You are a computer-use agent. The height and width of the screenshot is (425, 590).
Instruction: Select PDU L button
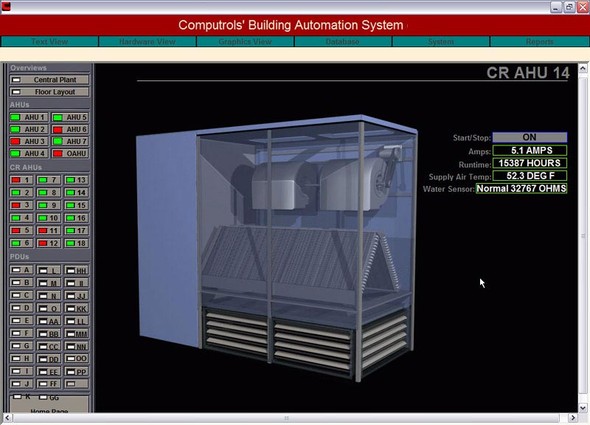49,270
